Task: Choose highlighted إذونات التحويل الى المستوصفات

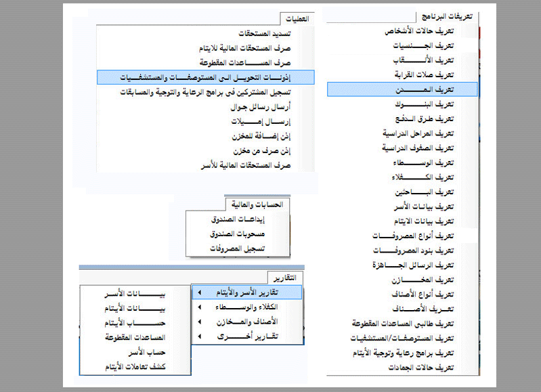Action: (206, 77)
